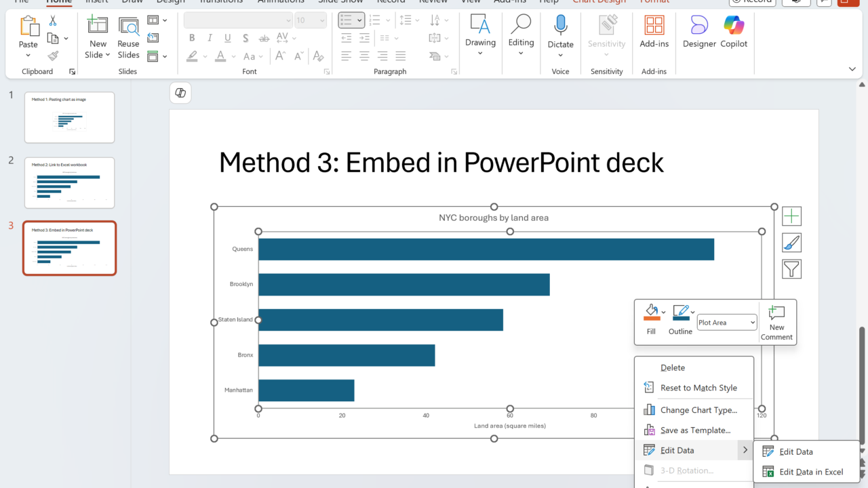This screenshot has height=488, width=868.
Task: Toggle Italic formatting
Action: (210, 38)
